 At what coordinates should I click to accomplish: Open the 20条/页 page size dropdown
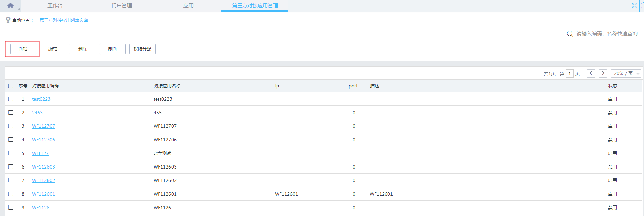click(x=626, y=73)
